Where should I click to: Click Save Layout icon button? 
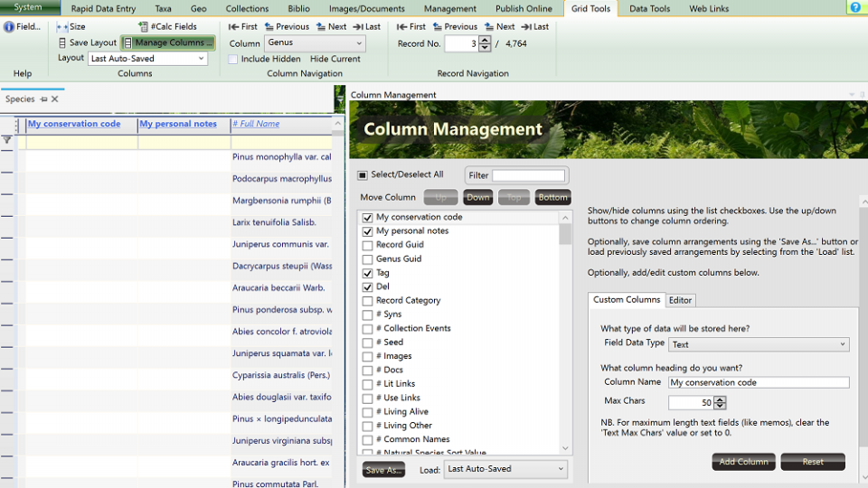[62, 42]
